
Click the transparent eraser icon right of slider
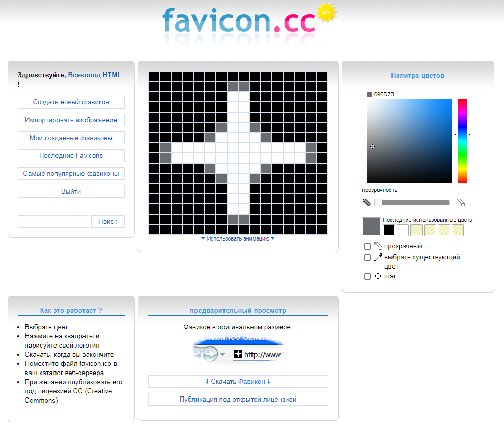(461, 202)
